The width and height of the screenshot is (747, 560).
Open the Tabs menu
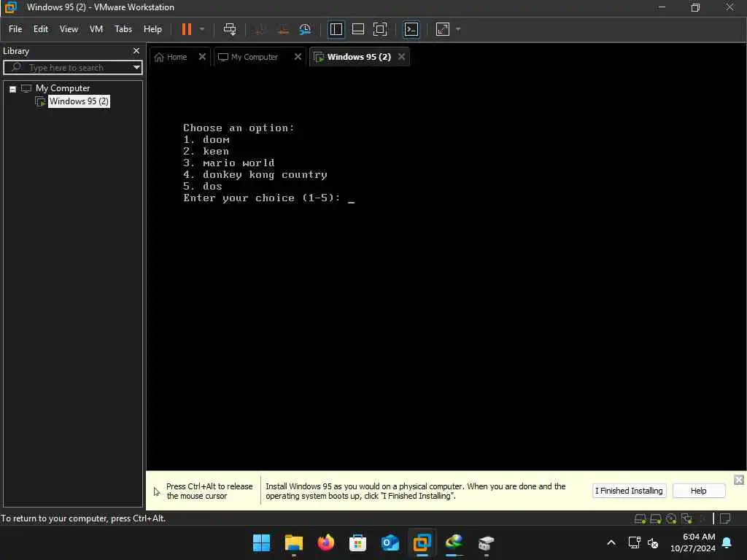click(123, 29)
